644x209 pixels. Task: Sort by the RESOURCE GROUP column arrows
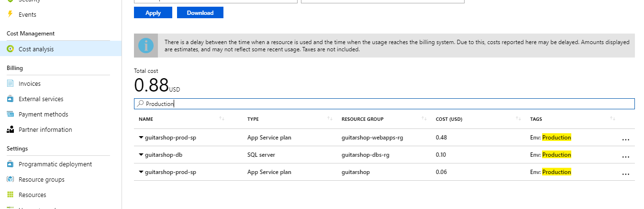point(424,119)
